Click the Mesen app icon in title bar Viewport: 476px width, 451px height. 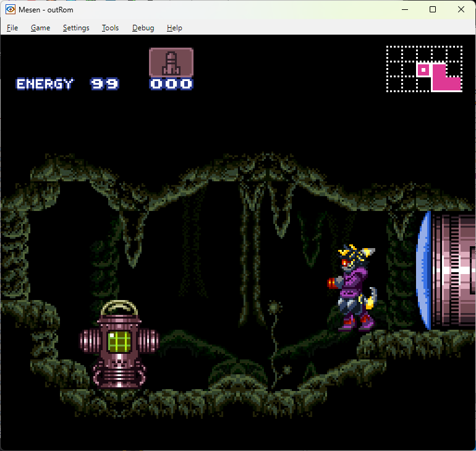tap(10, 9)
